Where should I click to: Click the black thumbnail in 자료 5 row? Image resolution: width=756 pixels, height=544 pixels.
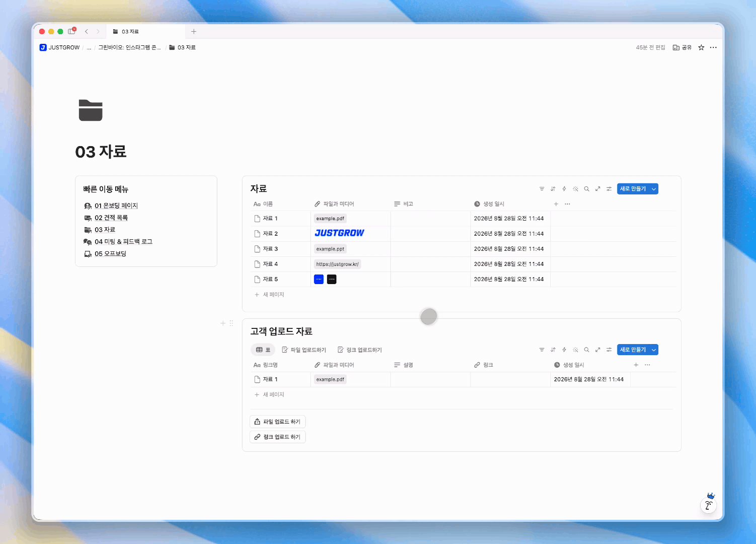tap(332, 279)
